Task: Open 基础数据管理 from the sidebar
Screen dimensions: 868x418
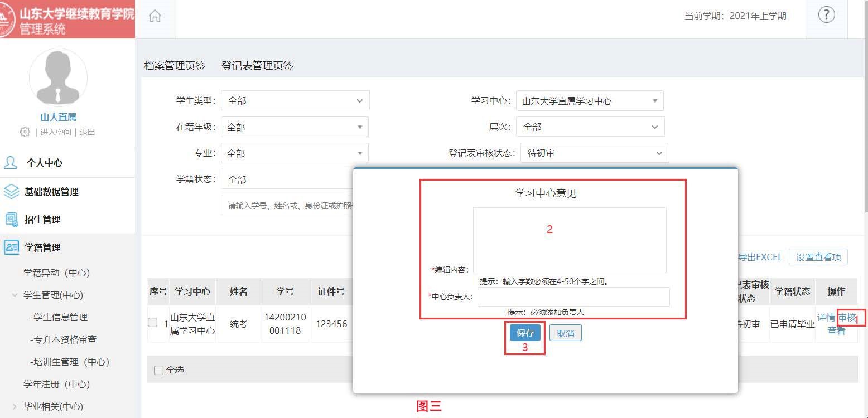Action: 51,192
